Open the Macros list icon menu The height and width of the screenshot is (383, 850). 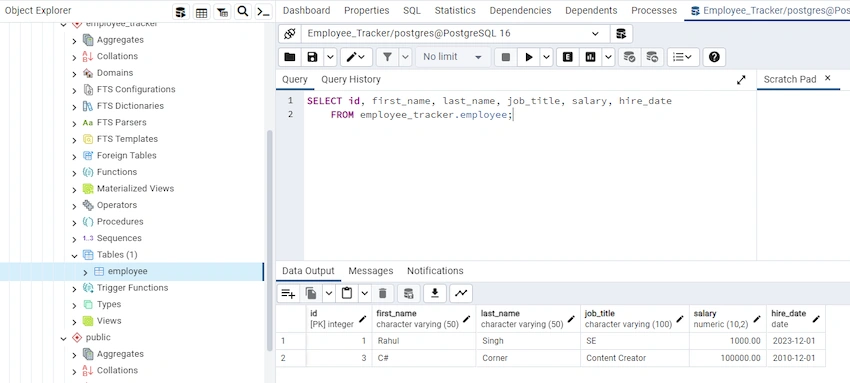(x=682, y=57)
